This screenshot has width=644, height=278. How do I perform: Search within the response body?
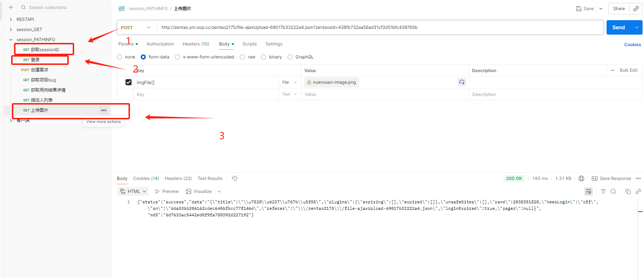pyautogui.click(x=613, y=191)
